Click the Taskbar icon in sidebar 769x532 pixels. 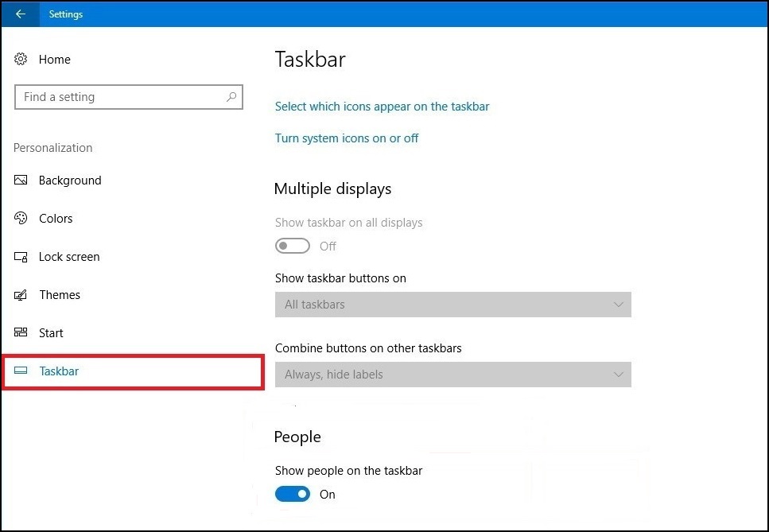coord(21,371)
